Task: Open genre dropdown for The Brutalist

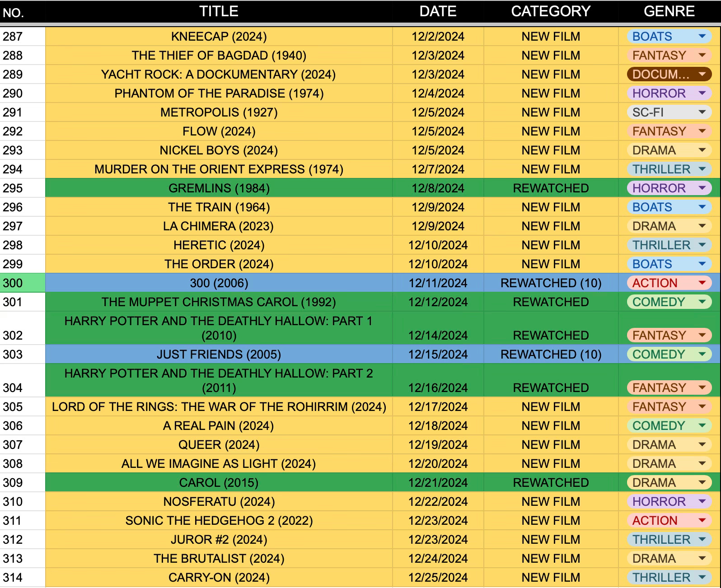Action: click(x=669, y=559)
